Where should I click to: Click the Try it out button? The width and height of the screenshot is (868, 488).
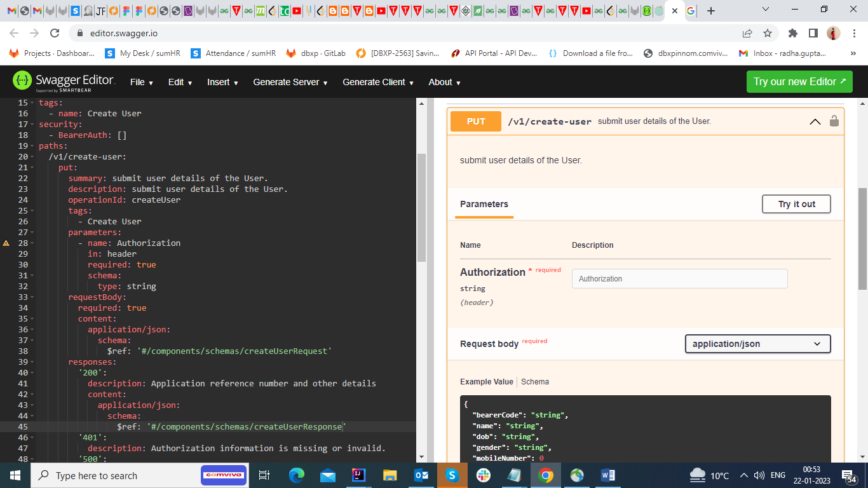point(796,204)
